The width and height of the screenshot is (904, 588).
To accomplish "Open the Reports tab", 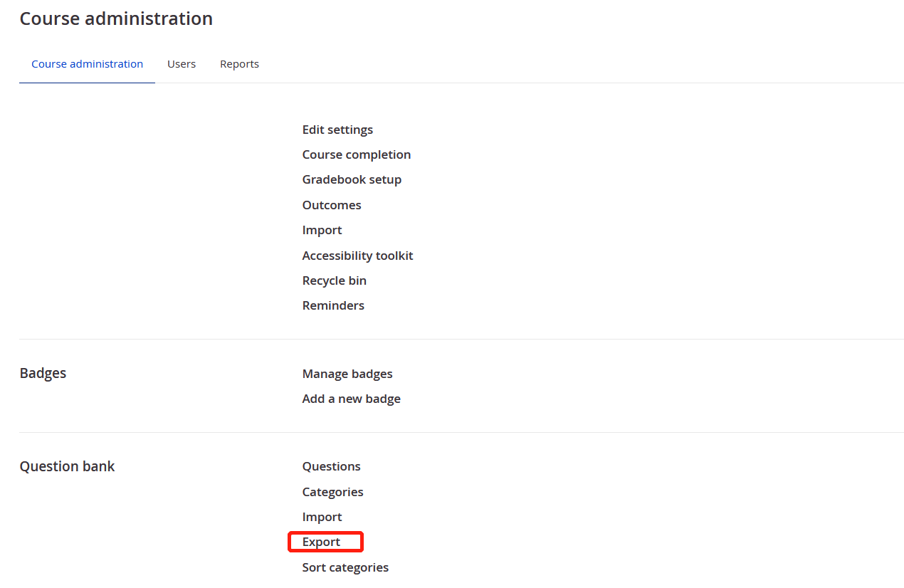I will coord(239,64).
